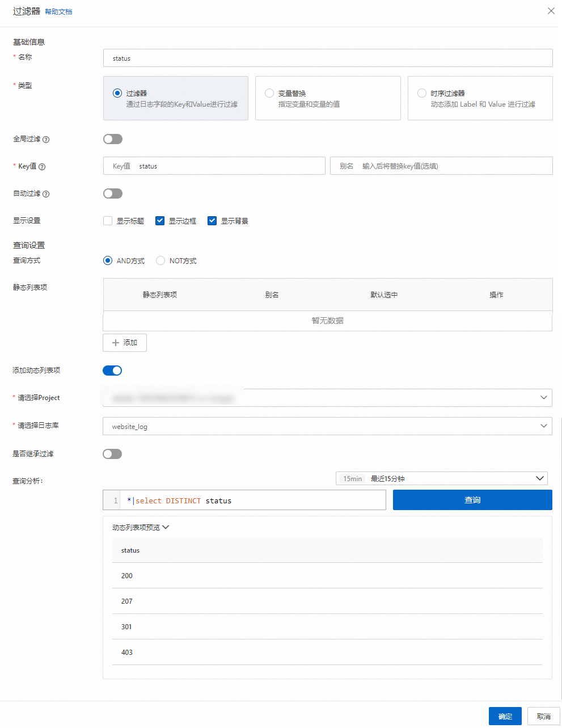The height and width of the screenshot is (728, 562).
Task: Click the 200 status row
Action: (327, 575)
